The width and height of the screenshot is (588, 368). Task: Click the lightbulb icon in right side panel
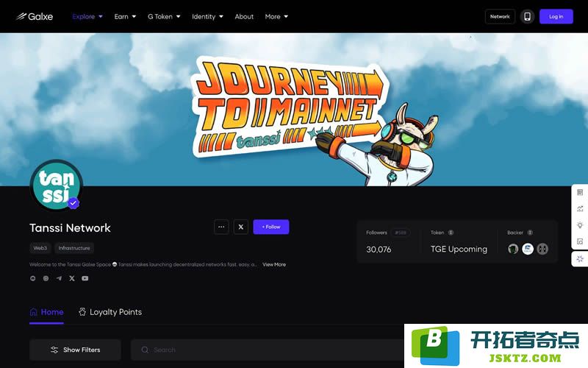[580, 225]
